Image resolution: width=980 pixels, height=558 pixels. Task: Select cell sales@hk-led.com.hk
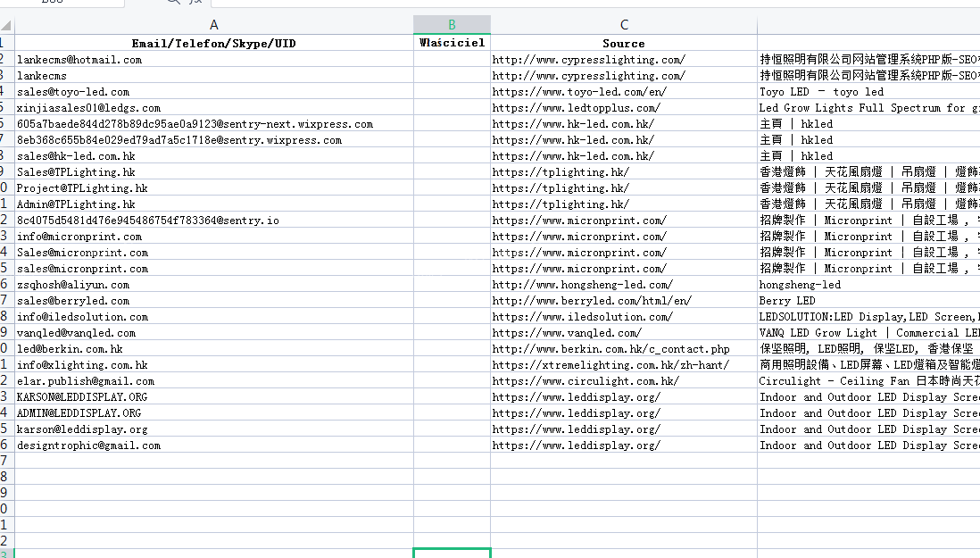[213, 156]
